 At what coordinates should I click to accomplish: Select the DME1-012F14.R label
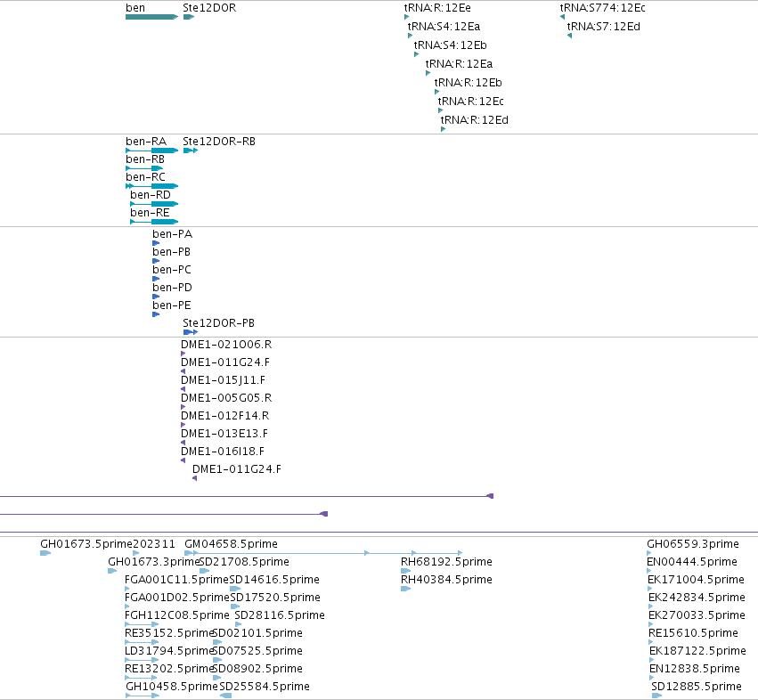click(x=224, y=416)
